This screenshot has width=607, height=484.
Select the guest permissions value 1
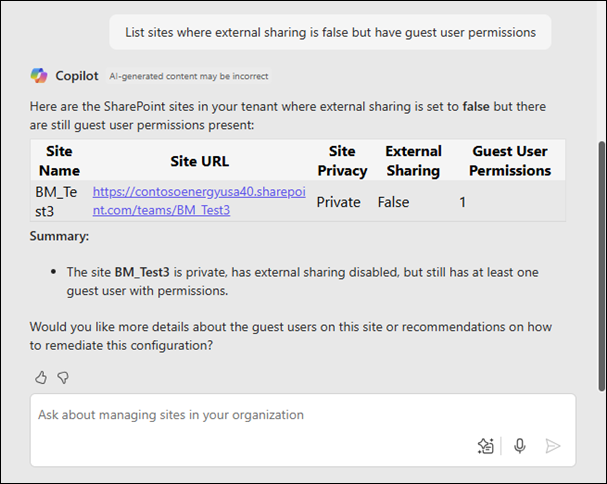(462, 202)
